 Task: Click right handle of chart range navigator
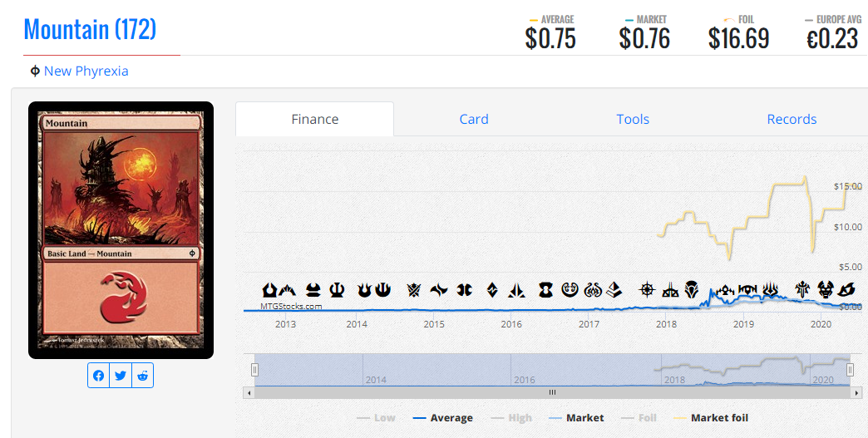[x=851, y=369]
